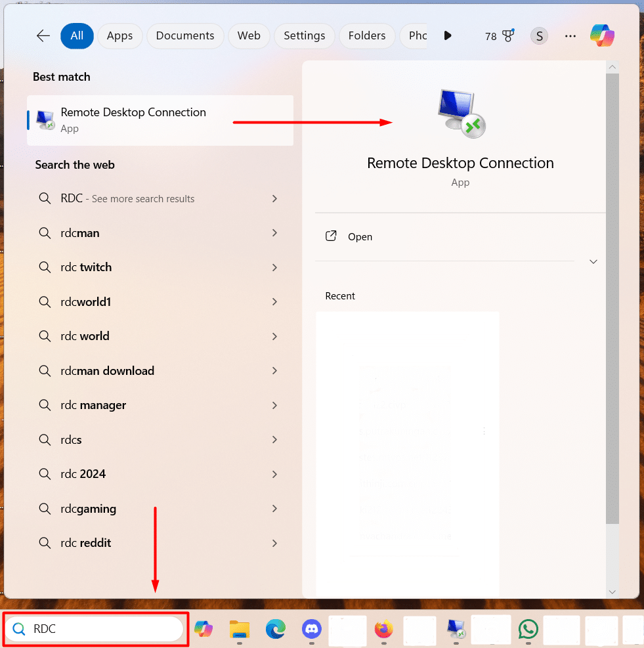Open Firefox from the taskbar
The width and height of the screenshot is (644, 648).
(383, 629)
